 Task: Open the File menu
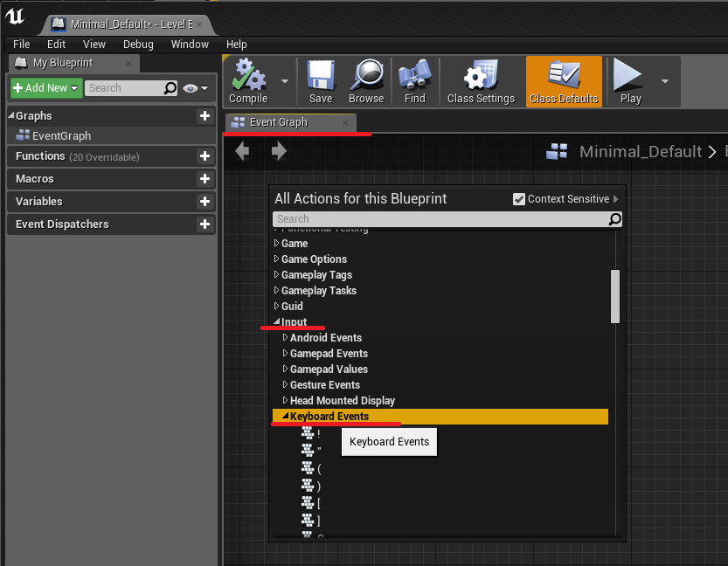click(21, 44)
